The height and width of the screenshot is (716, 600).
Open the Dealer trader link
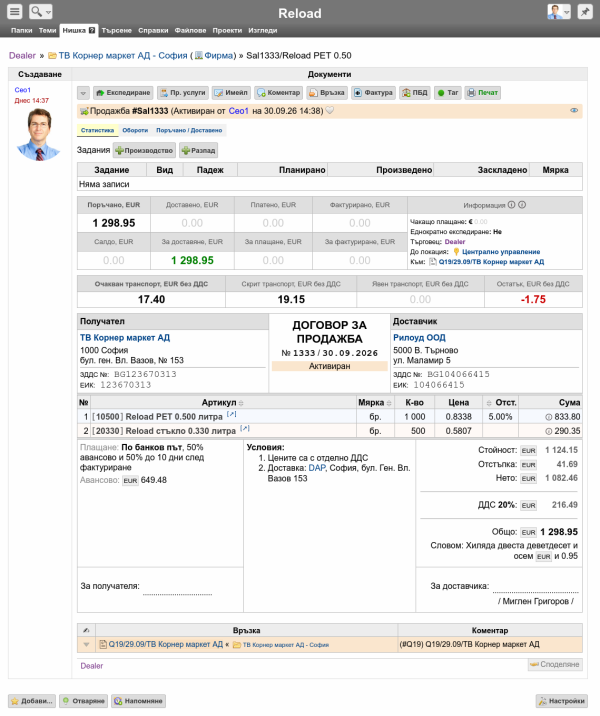[455, 242]
